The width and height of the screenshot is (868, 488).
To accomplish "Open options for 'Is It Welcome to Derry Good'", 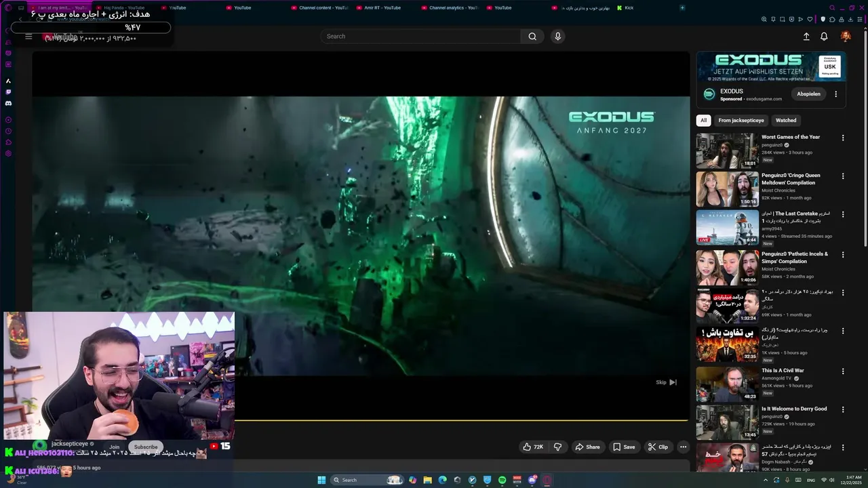I will coord(843,409).
